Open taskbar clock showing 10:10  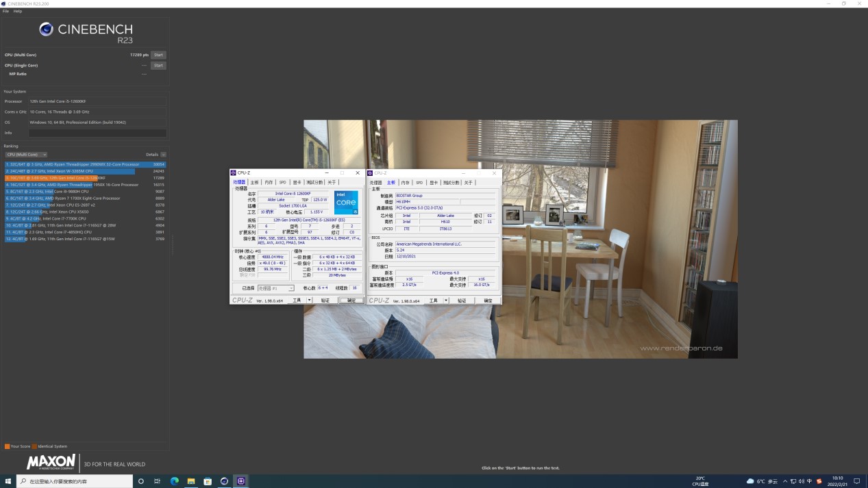pyautogui.click(x=837, y=480)
